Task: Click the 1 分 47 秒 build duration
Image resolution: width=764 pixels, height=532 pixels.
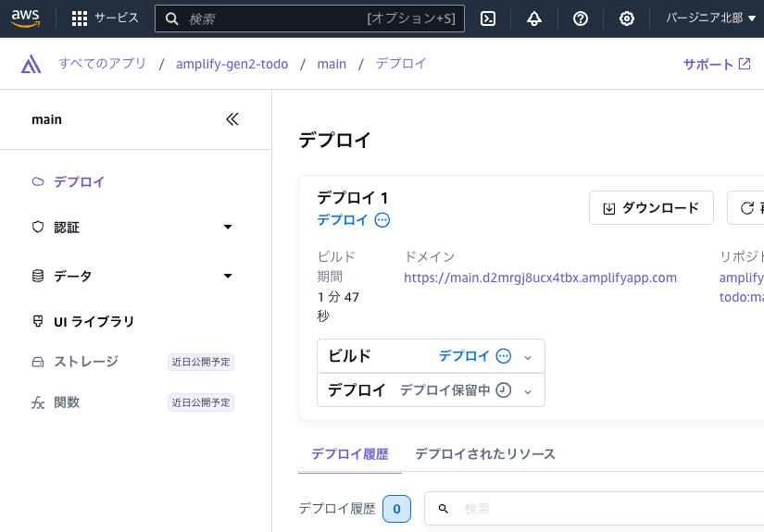Action: (x=338, y=306)
